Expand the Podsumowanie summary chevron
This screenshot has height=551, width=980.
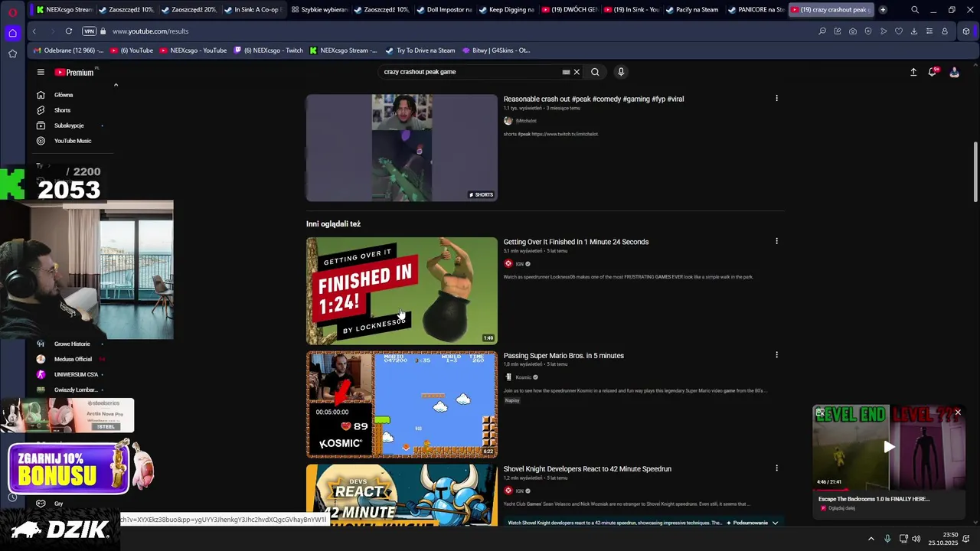[x=776, y=523]
